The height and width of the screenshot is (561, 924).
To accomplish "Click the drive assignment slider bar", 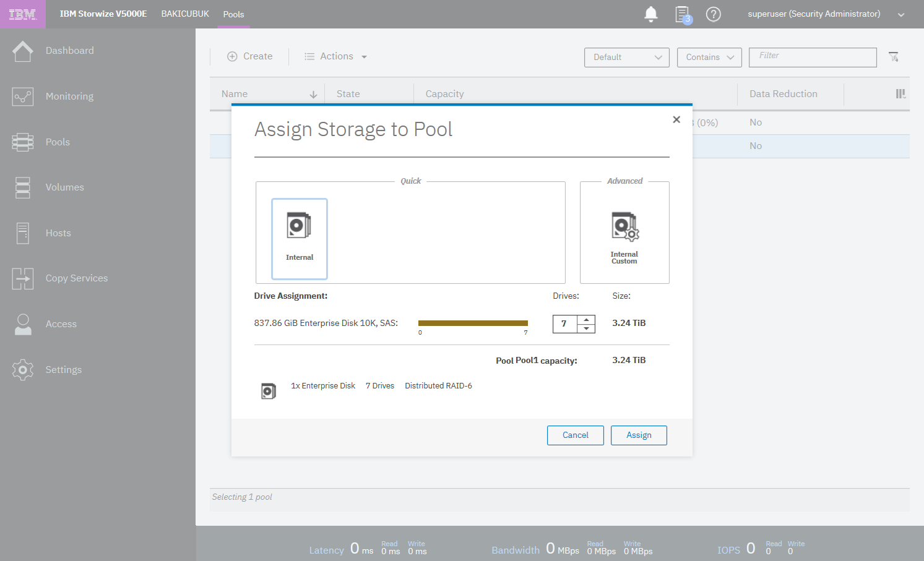I will pos(473,323).
